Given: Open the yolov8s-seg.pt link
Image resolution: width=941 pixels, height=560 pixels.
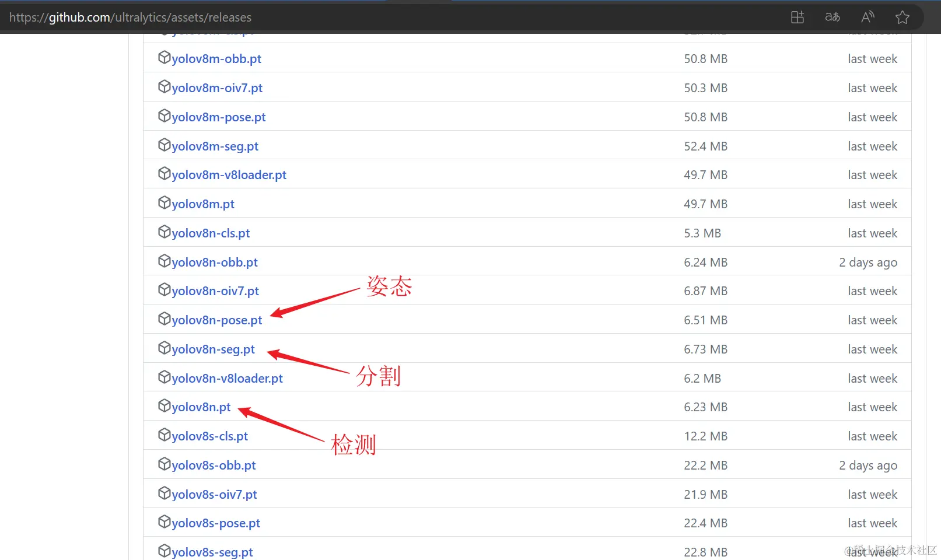Looking at the screenshot, I should point(212,552).
